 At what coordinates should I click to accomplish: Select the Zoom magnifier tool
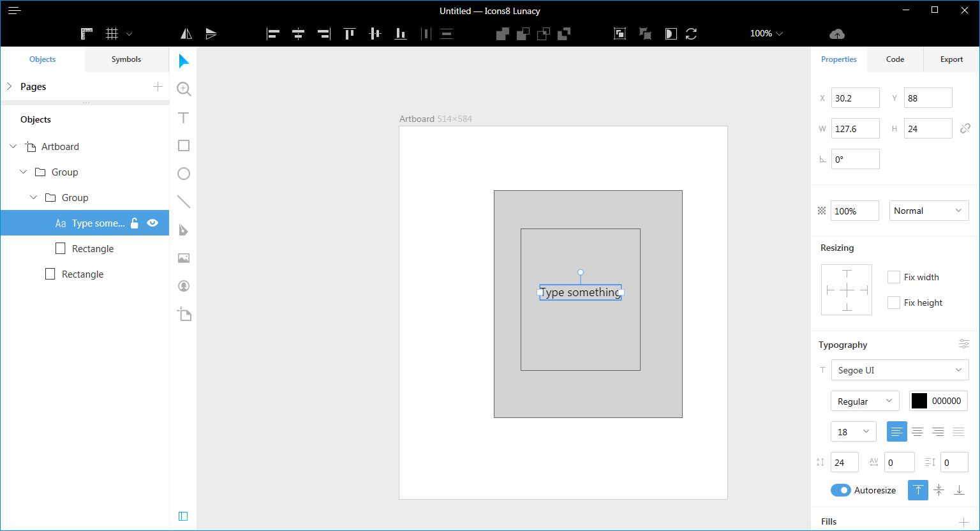point(184,89)
